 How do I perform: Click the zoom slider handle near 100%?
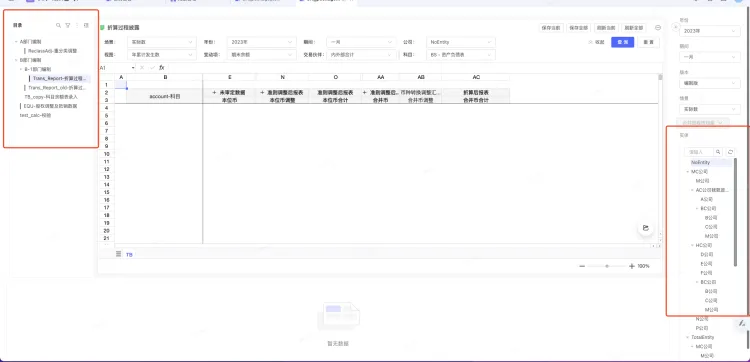point(607,266)
